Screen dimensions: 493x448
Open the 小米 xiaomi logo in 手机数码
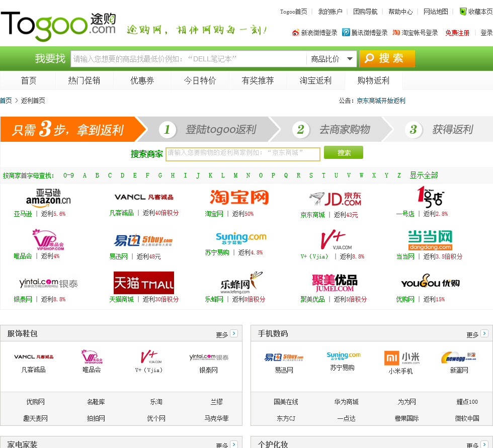click(402, 358)
